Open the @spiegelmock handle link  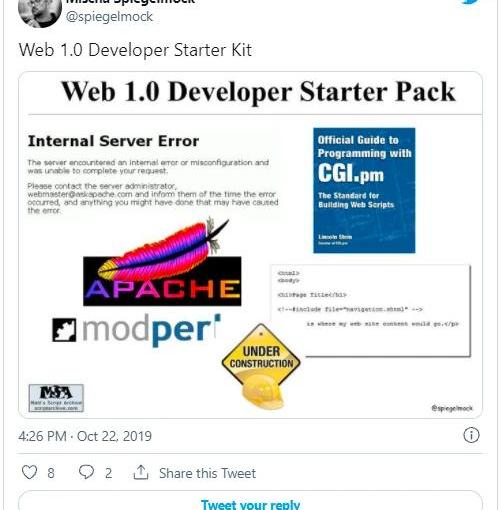pos(109,16)
